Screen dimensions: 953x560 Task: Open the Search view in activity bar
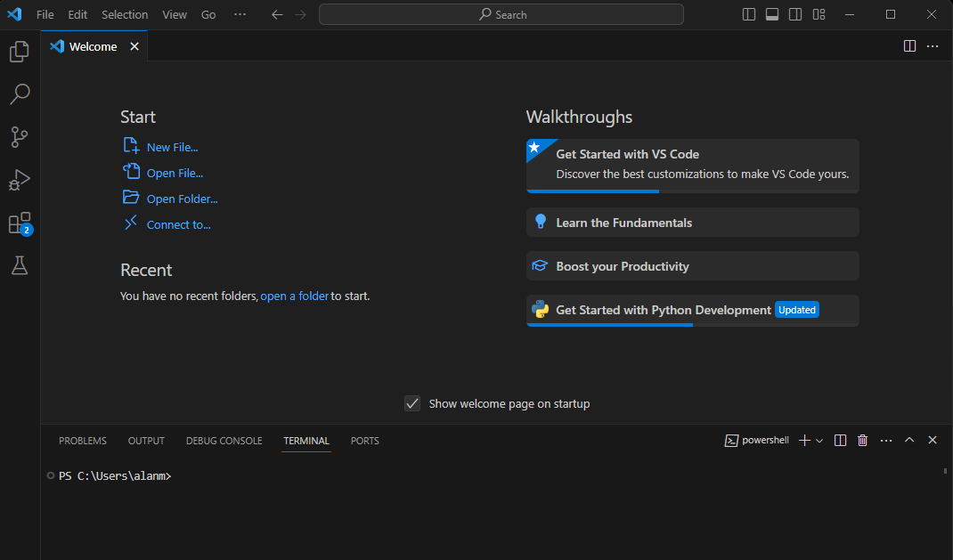(x=20, y=94)
